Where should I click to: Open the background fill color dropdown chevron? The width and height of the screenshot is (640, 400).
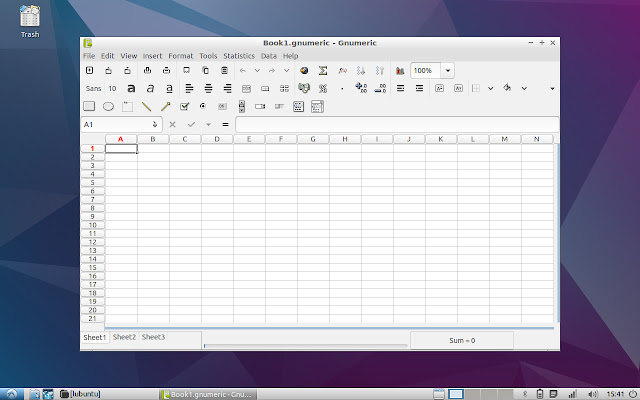[x=524, y=88]
